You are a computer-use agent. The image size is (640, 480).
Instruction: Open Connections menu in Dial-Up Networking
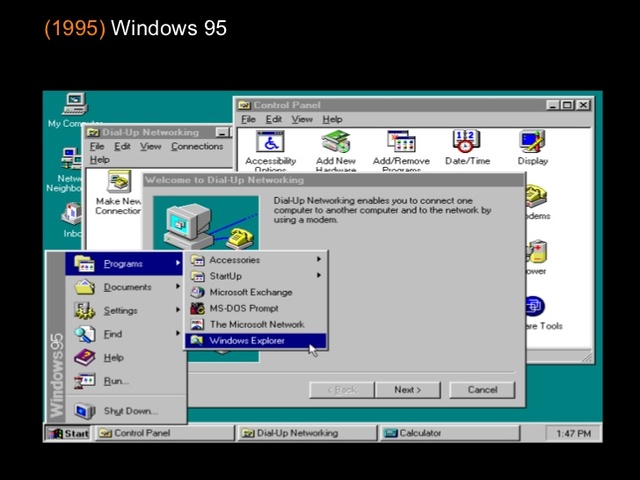coord(197,146)
